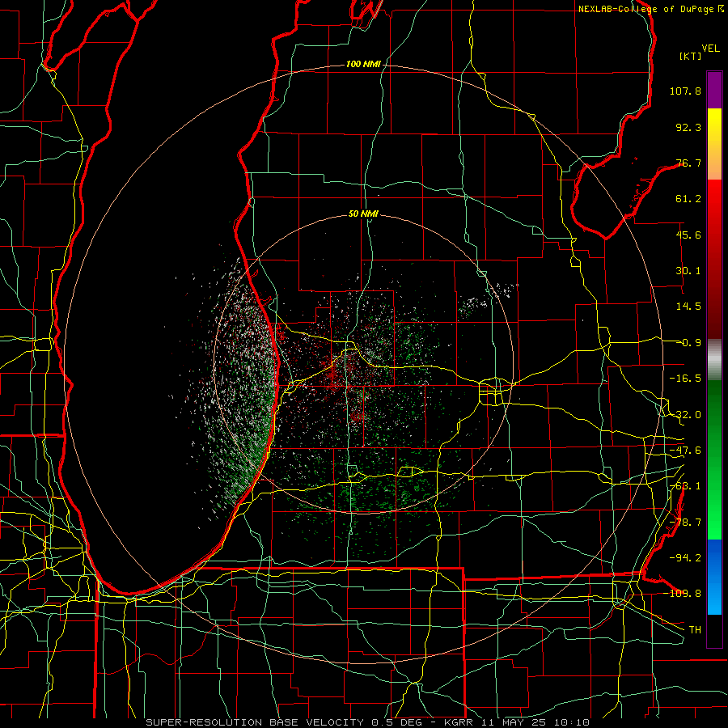Click the [KT] units label
This screenshot has height=728, width=728.
pyautogui.click(x=691, y=56)
